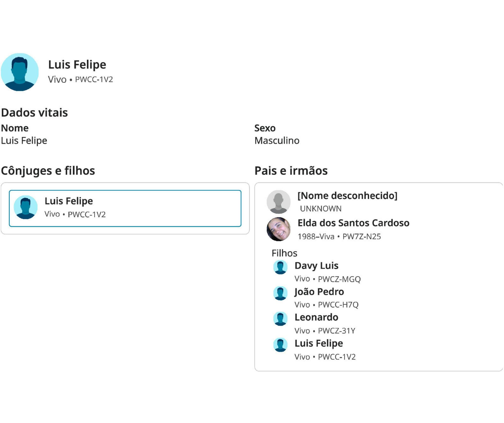Click the Luis Felipe page title name
504x423 pixels.
(77, 65)
